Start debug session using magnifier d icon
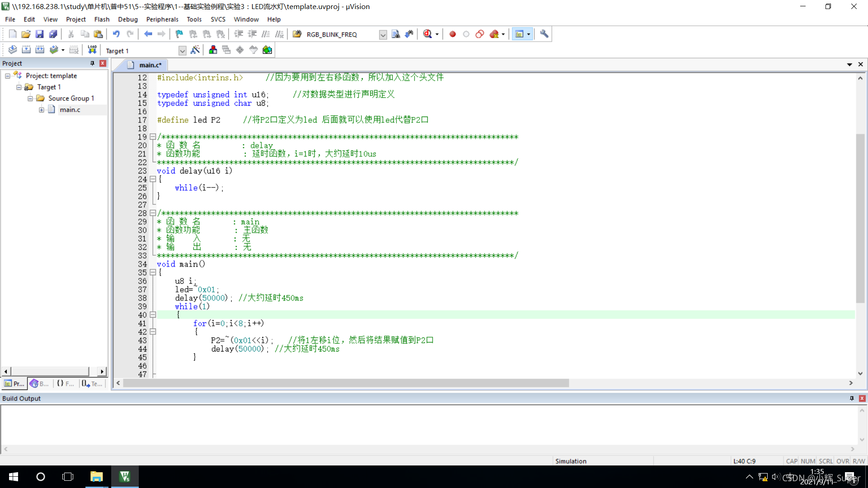The height and width of the screenshot is (488, 868). point(427,34)
